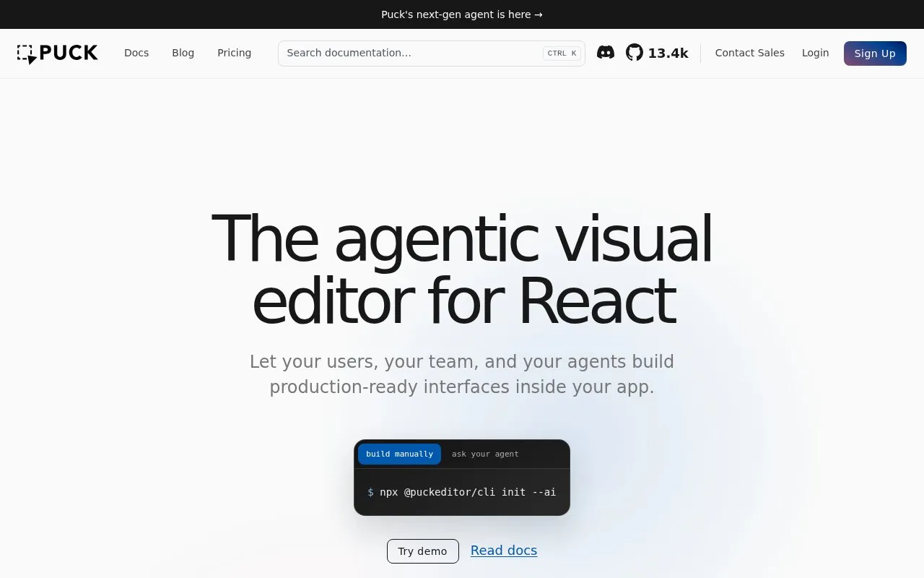Switch to the "ask your agent" tab
Viewport: 924px width, 578px height.
point(485,454)
